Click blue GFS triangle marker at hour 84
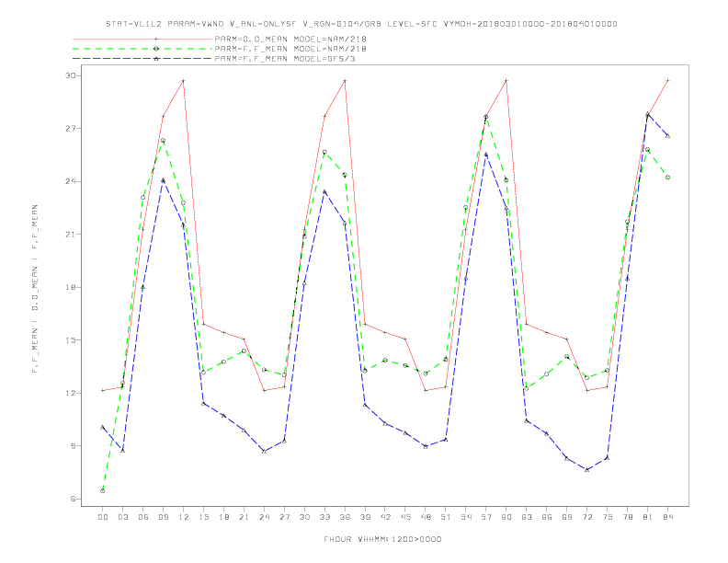Screen dimensions: 728x563 click(668, 135)
